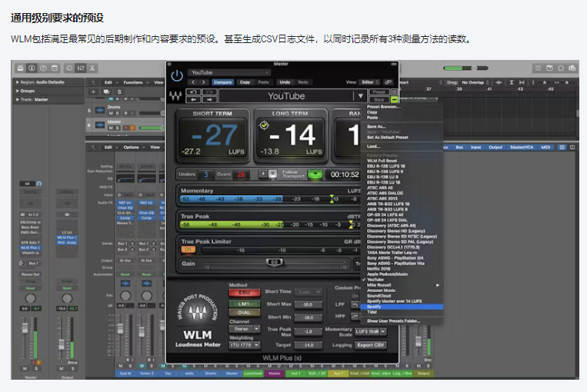
Task: Go to previous preset with left chevron
Action: (193, 82)
